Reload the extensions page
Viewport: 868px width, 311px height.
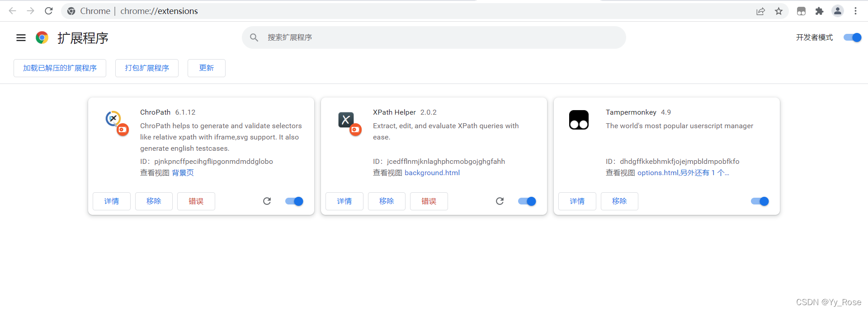click(x=49, y=11)
